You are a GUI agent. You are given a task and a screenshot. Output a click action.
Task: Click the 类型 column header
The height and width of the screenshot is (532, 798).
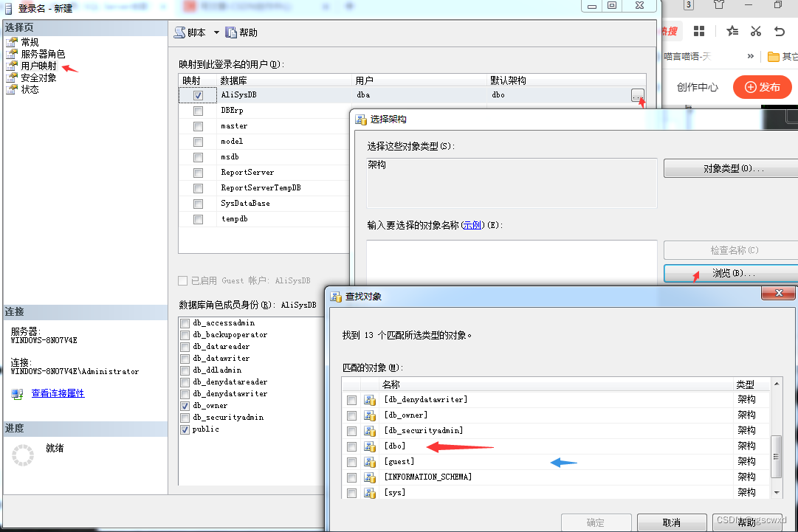click(x=751, y=384)
